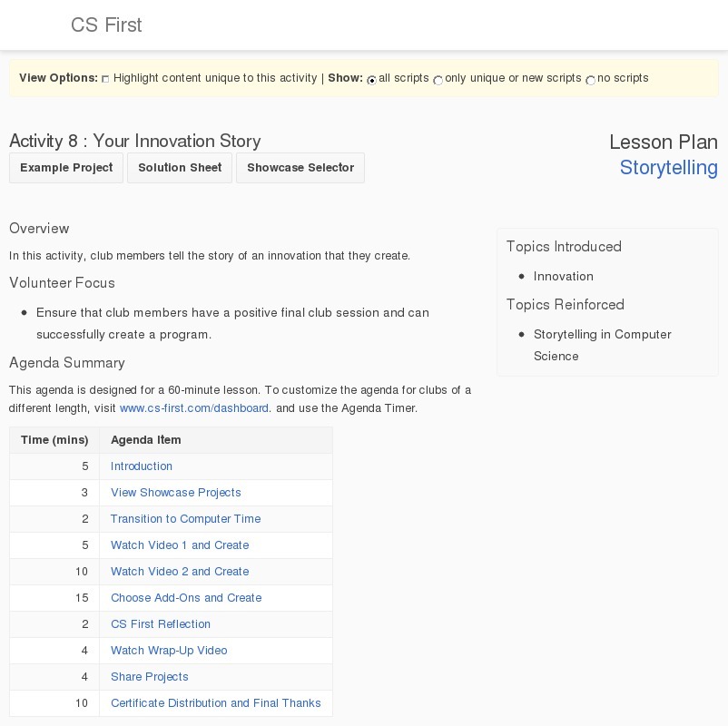
Task: Open the CS First Reflection link
Action: [161, 624]
